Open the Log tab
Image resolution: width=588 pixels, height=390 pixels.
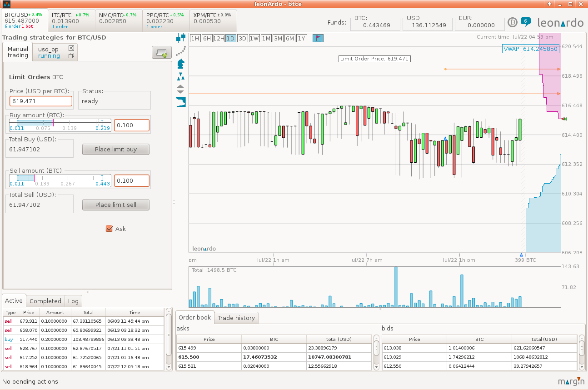click(x=73, y=301)
